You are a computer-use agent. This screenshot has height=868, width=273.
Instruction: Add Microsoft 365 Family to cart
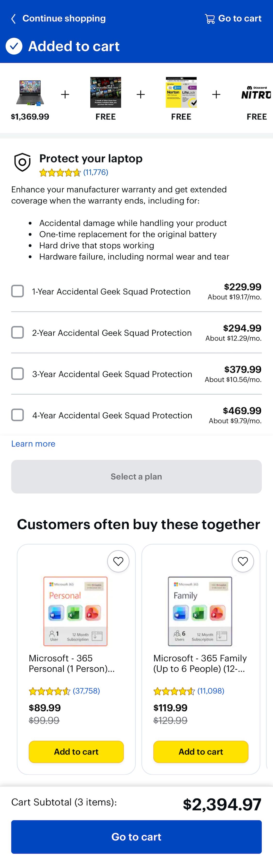(200, 752)
